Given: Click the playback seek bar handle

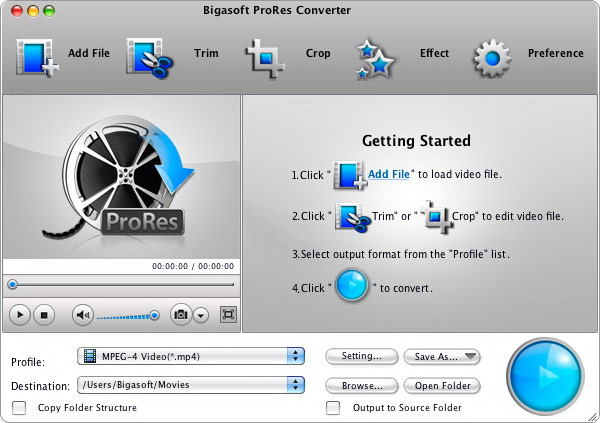Looking at the screenshot, I should 13,284.
